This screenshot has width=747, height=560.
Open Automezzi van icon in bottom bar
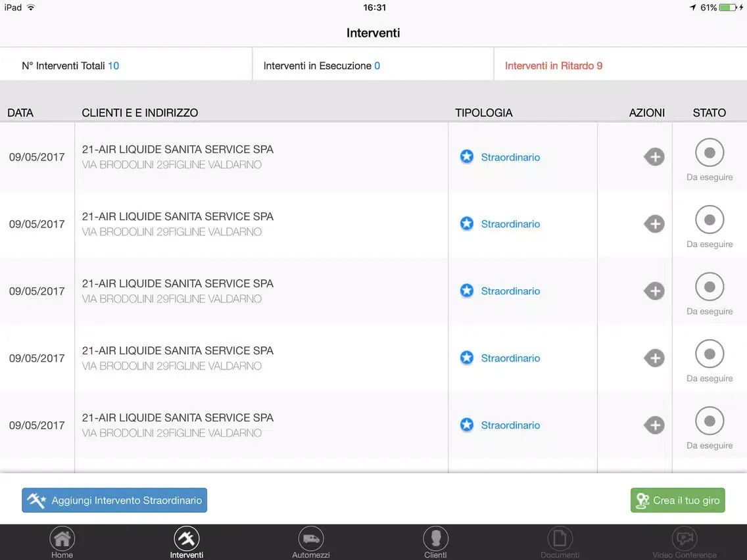click(310, 539)
